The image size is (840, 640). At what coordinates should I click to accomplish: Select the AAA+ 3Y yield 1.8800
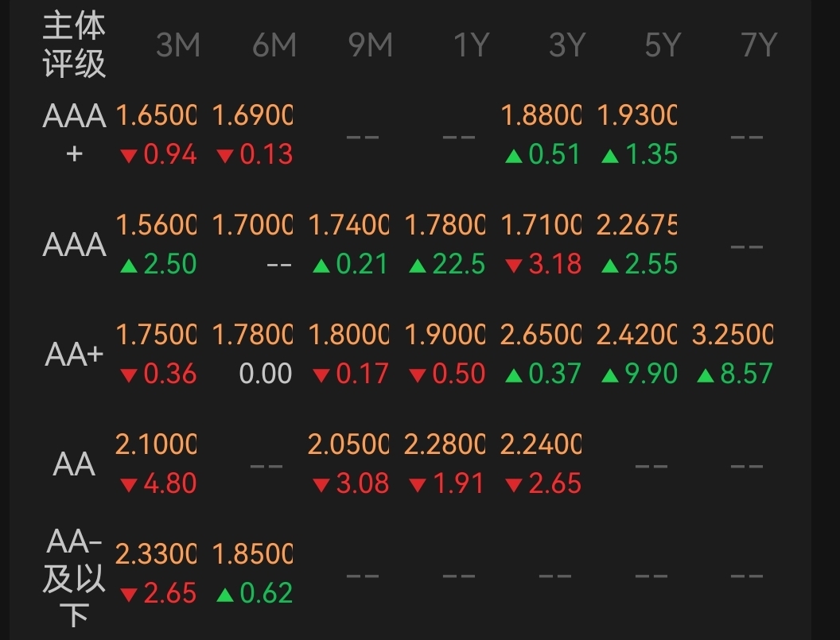(x=541, y=116)
